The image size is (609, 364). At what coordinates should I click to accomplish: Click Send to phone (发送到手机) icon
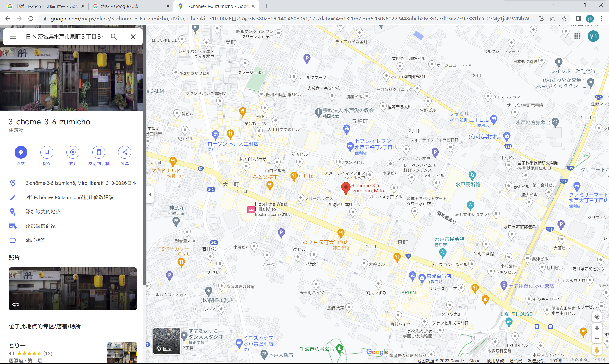pos(98,152)
